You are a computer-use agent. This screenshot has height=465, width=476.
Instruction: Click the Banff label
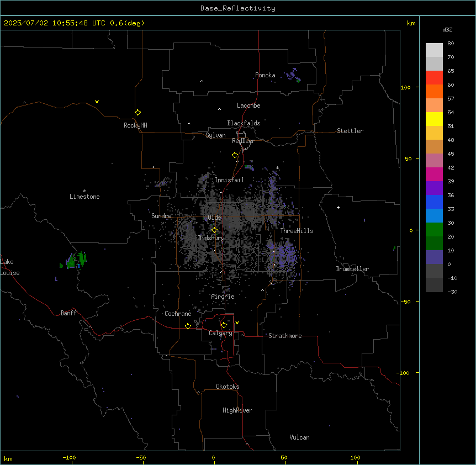tap(68, 313)
